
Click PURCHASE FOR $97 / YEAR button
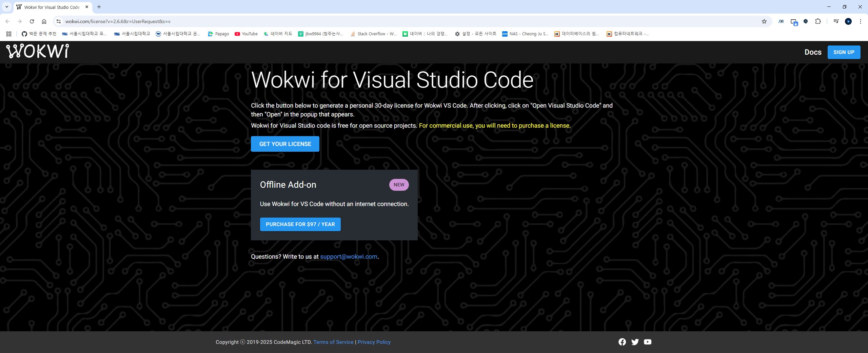(300, 224)
